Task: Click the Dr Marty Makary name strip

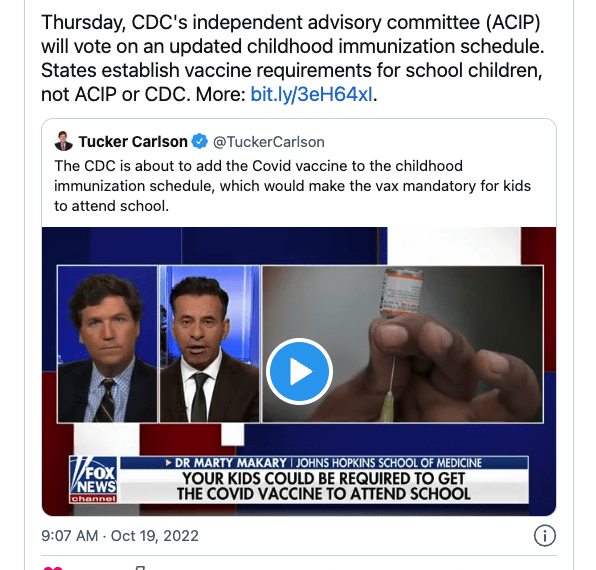Action: coord(230,463)
